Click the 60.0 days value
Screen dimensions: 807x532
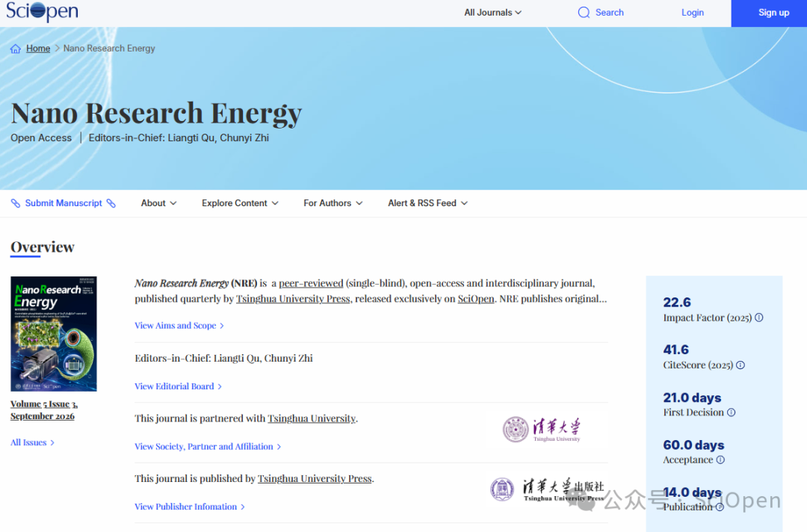tap(693, 445)
